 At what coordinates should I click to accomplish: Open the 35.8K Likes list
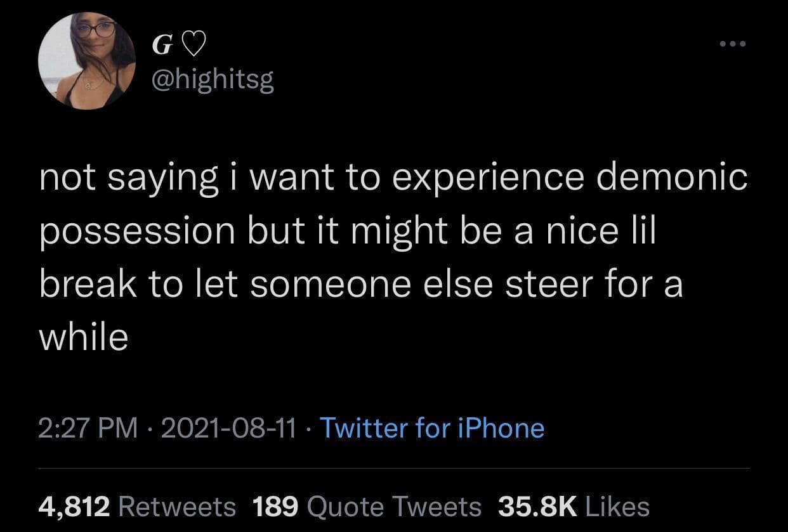point(574,506)
